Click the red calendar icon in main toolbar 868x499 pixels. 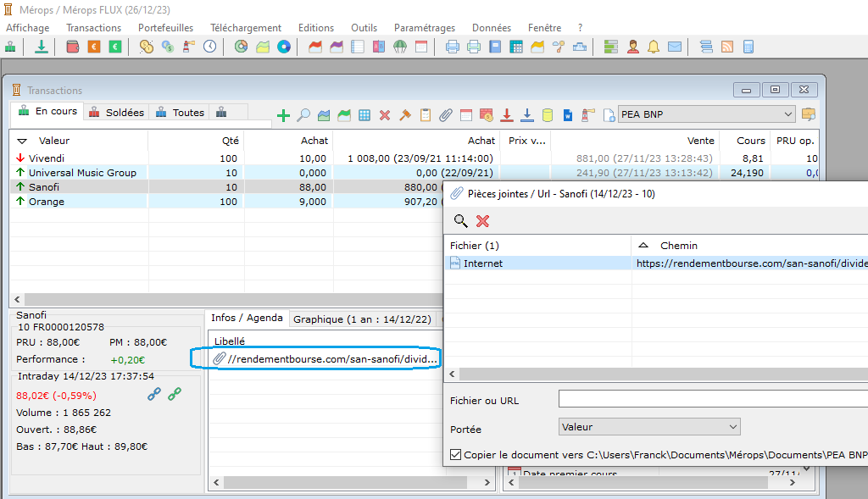(x=421, y=47)
